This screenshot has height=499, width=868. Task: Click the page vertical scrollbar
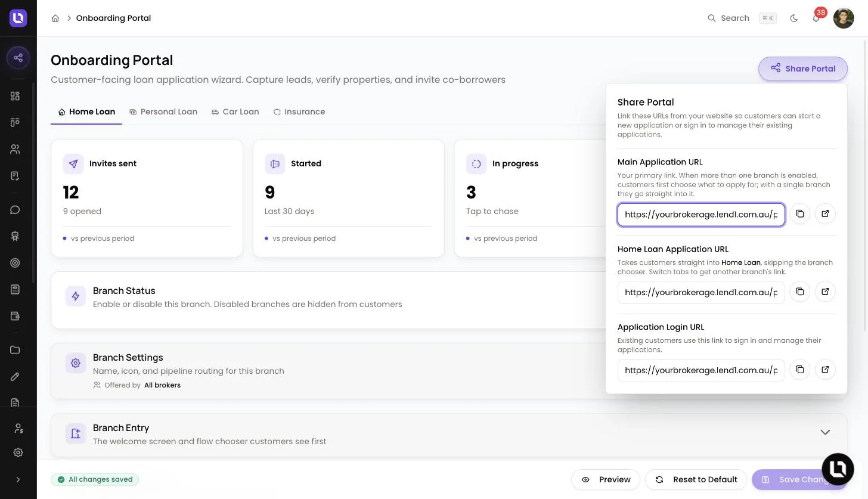click(865, 185)
